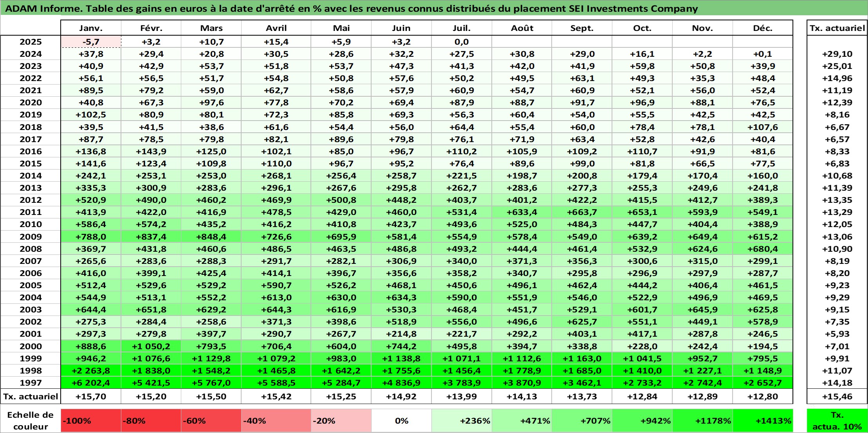Click the 1997 row label
Screen dimensions: 868x433
click(x=31, y=383)
